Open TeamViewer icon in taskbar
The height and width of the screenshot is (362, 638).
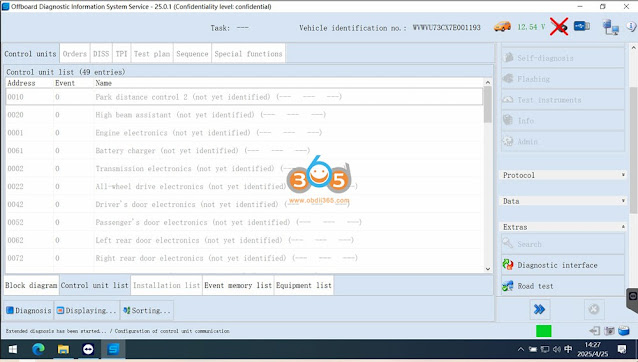click(88, 349)
